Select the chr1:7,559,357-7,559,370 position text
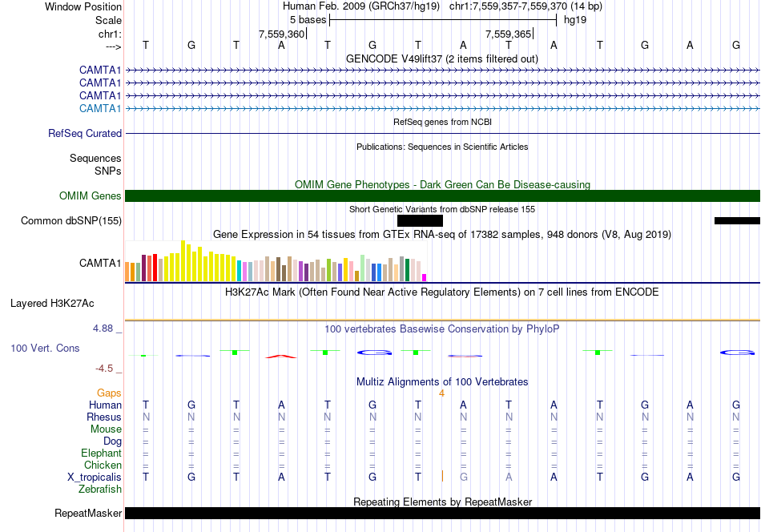 [525, 6]
